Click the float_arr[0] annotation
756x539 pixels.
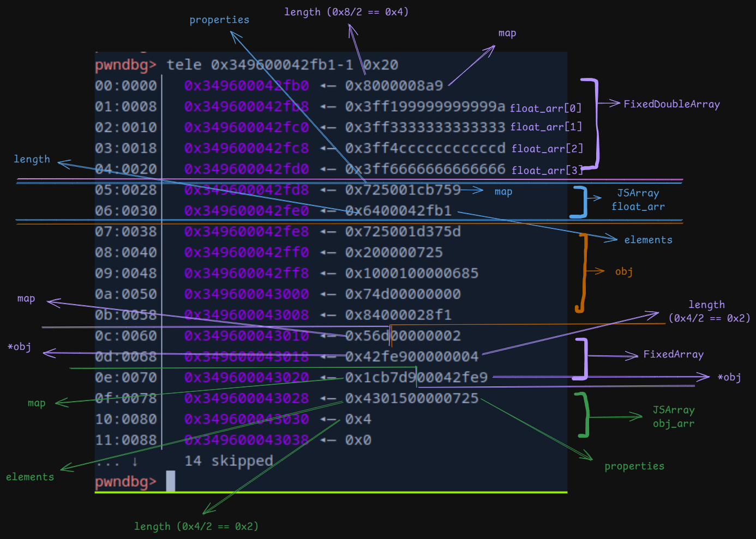coord(545,108)
